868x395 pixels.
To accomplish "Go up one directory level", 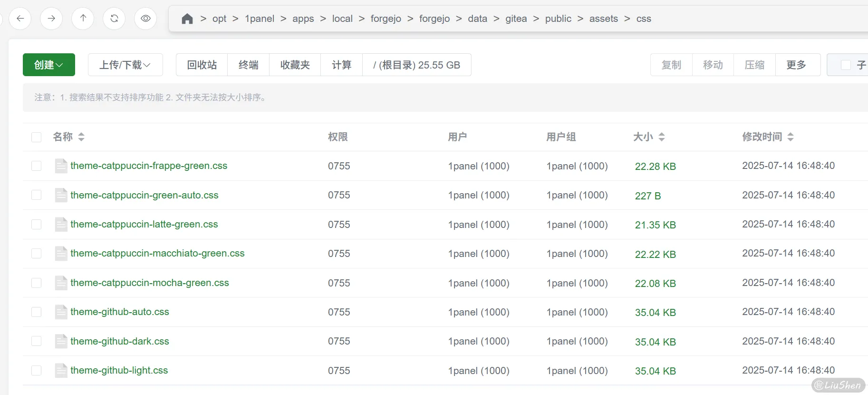I will (83, 19).
